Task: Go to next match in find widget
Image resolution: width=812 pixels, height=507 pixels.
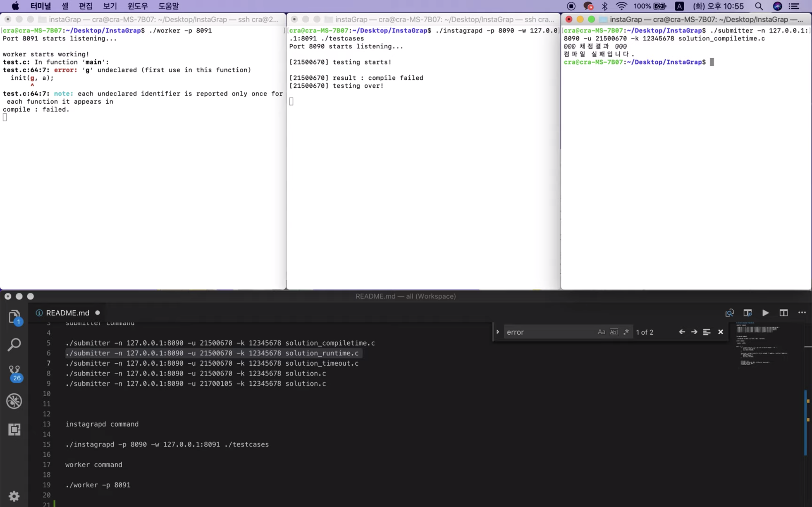Action: 694,332
